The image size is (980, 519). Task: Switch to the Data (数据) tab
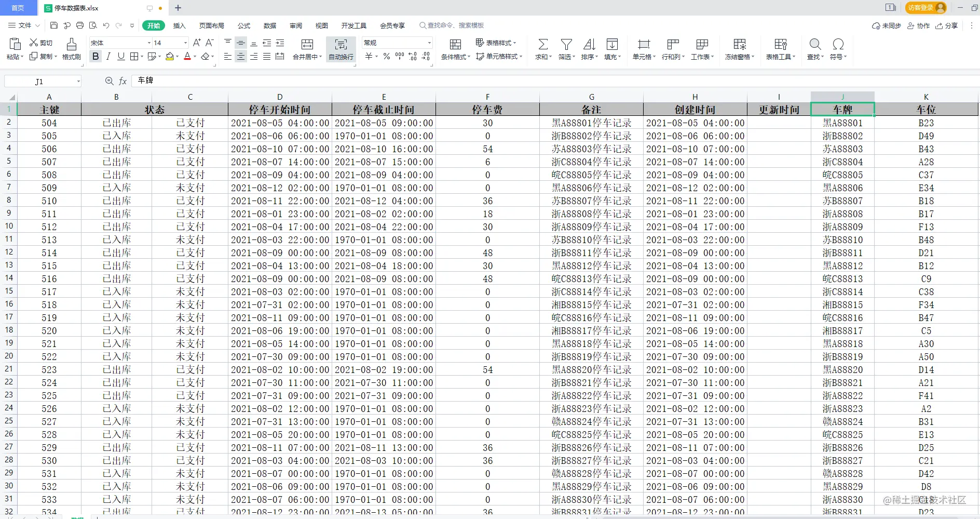click(x=270, y=25)
